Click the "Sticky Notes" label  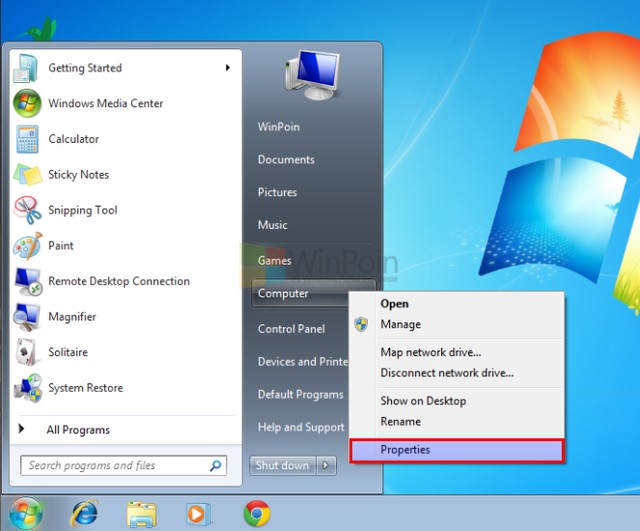[78, 175]
